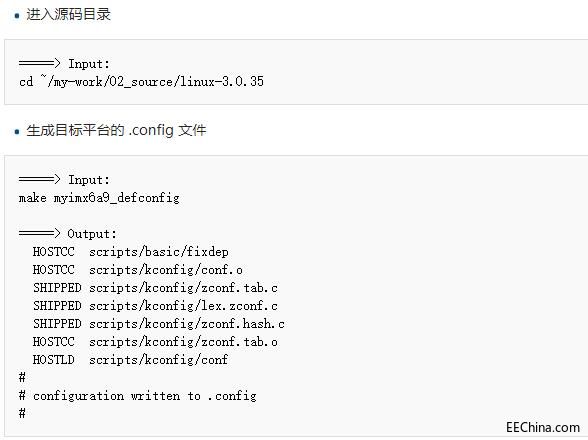Click the heading 进入源码目录
Image resolution: width=588 pixels, height=440 pixels.
pyautogui.click(x=68, y=15)
